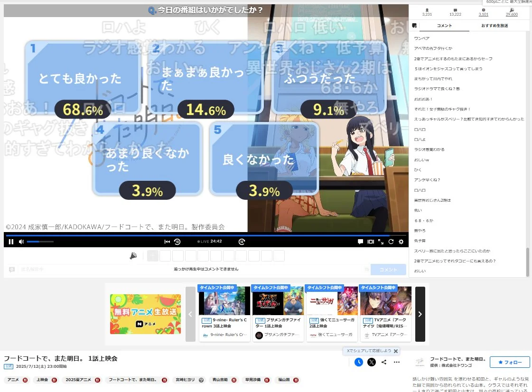Open player settings gear
The image size is (532, 392).
(x=401, y=242)
